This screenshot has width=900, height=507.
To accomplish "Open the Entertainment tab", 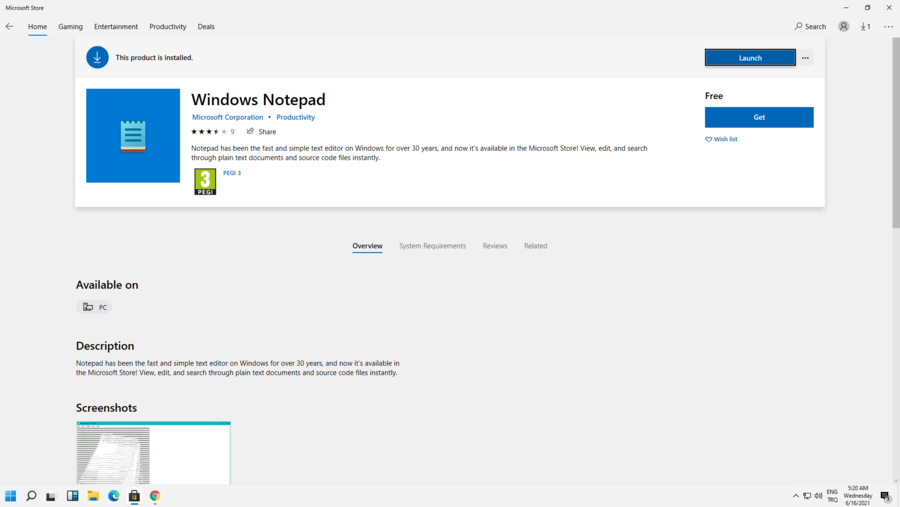I will coord(116,26).
